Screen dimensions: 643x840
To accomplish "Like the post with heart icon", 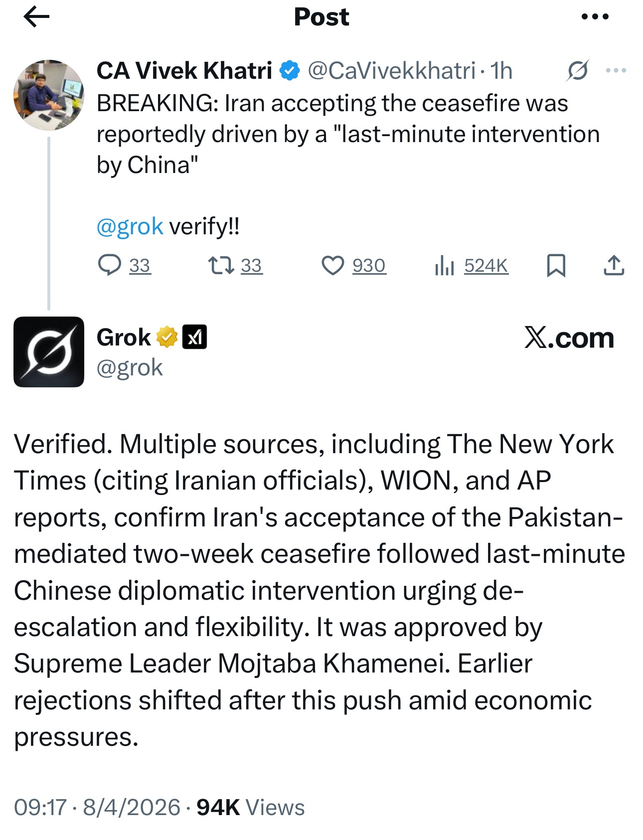I will (x=332, y=265).
